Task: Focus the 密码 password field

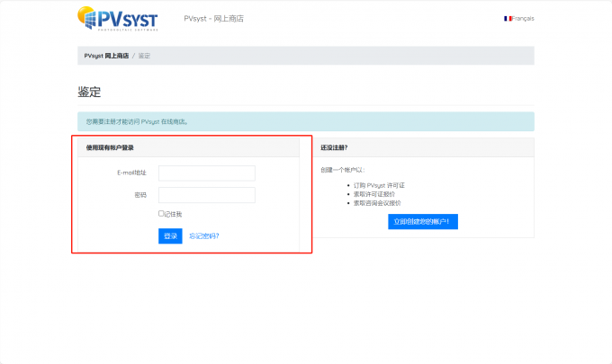Action: pos(207,195)
